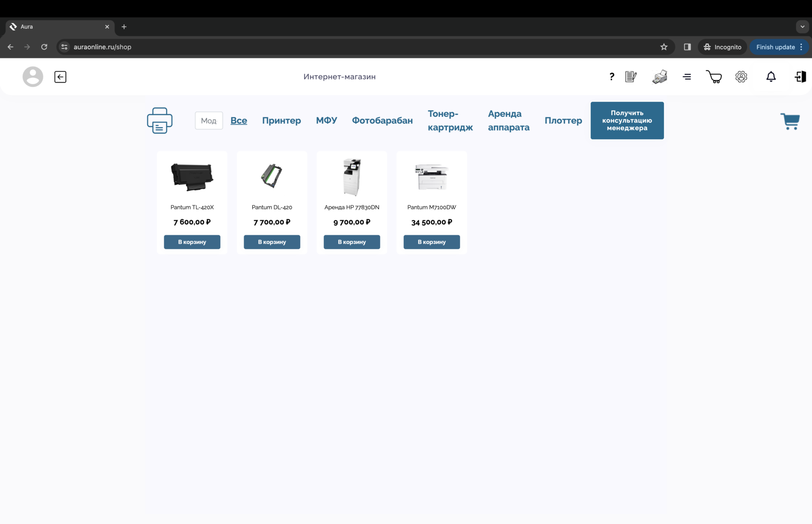812x524 pixels.
Task: Add Pantum TL-420X to cart
Action: click(192, 242)
